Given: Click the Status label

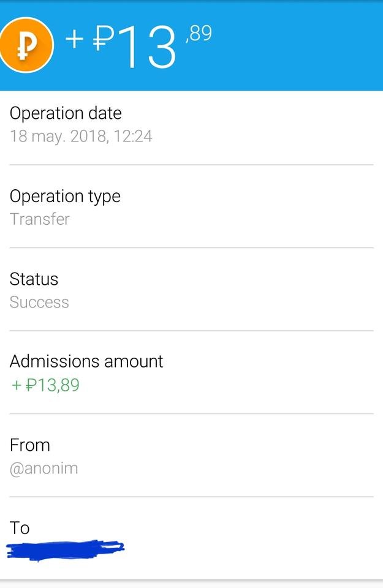Looking at the screenshot, I should pyautogui.click(x=34, y=279).
